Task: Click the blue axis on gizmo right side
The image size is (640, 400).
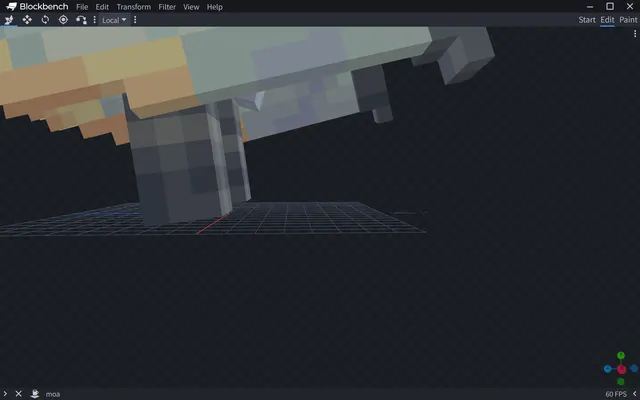Action: 634,369
